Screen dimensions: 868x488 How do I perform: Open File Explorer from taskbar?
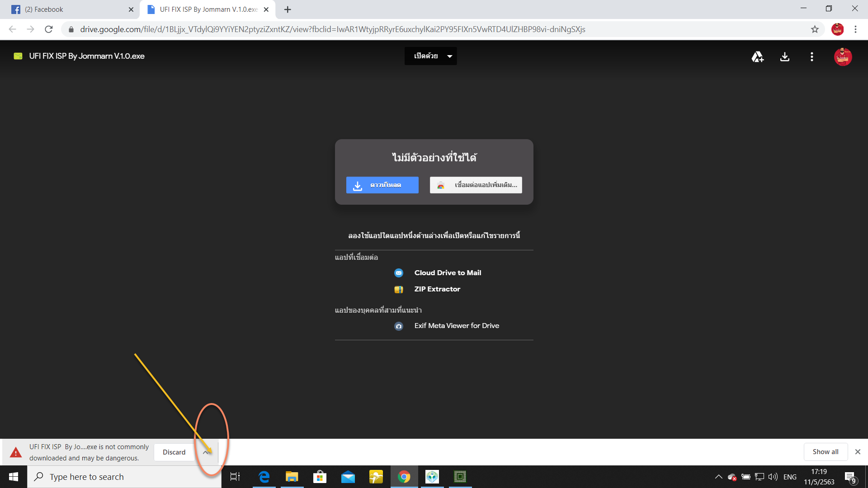point(292,477)
